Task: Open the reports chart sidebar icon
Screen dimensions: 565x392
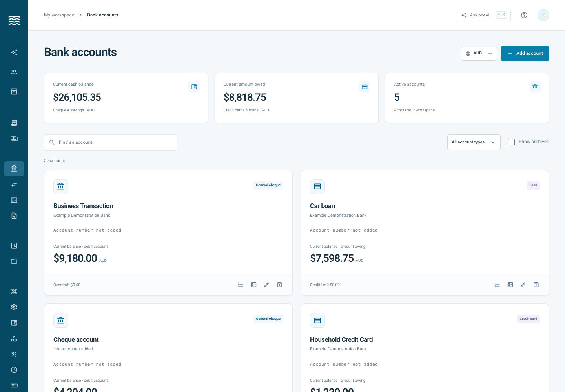Action: pos(14,245)
